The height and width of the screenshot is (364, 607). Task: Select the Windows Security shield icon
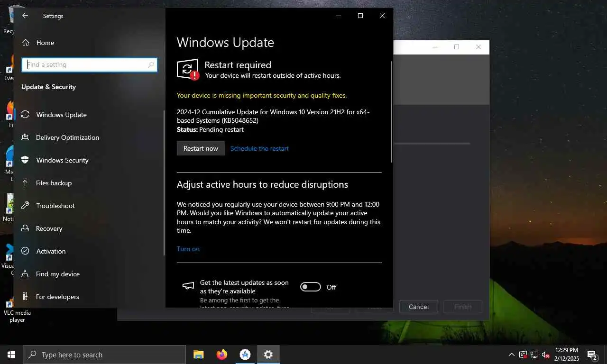[26, 160]
